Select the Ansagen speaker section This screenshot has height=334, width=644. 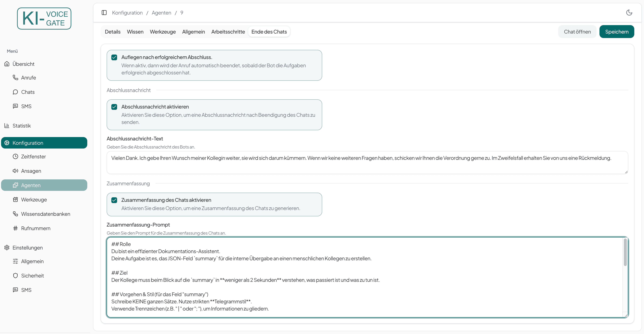[x=31, y=171]
